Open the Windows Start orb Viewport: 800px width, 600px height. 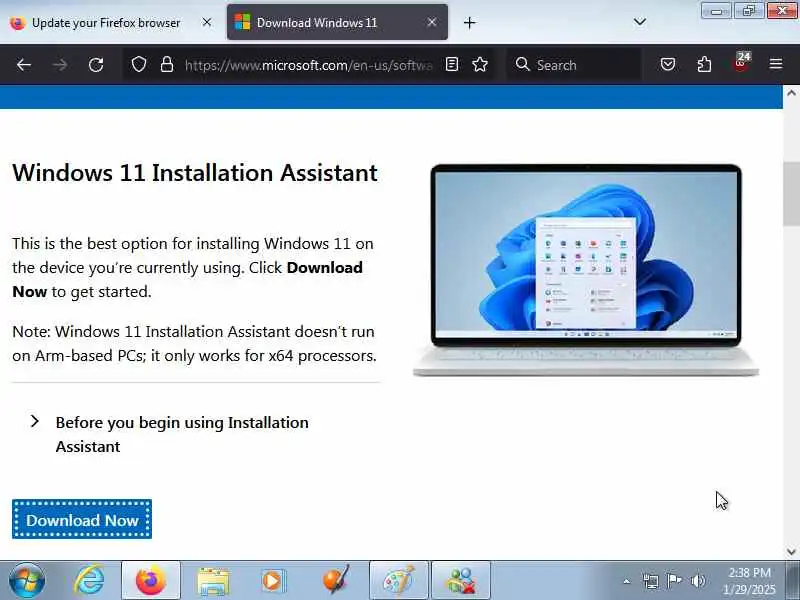click(x=27, y=580)
